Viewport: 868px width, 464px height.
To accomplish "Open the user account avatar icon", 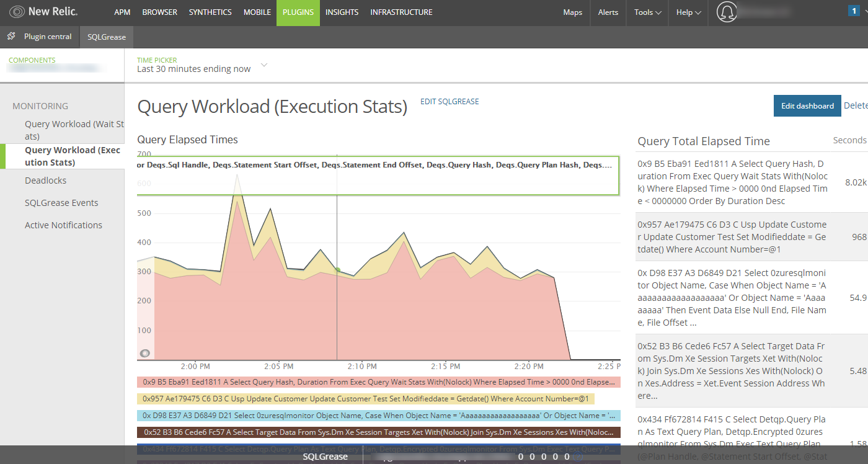I will click(x=726, y=12).
